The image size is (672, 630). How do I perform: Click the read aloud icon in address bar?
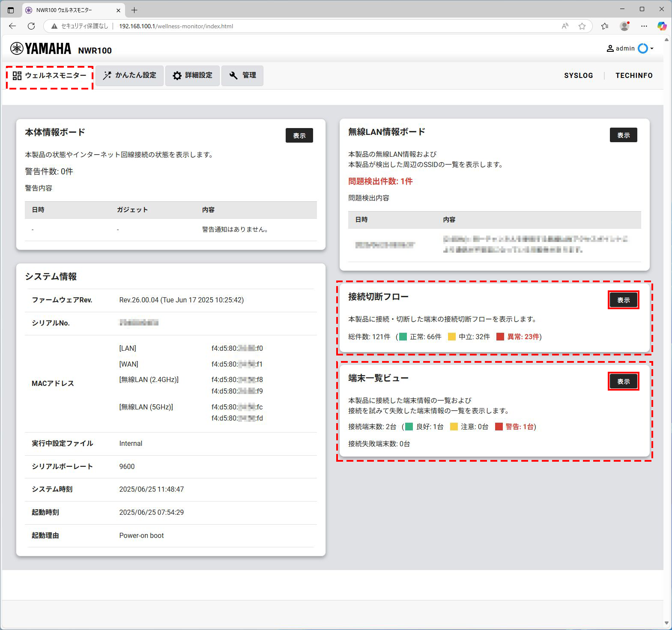[x=565, y=26]
